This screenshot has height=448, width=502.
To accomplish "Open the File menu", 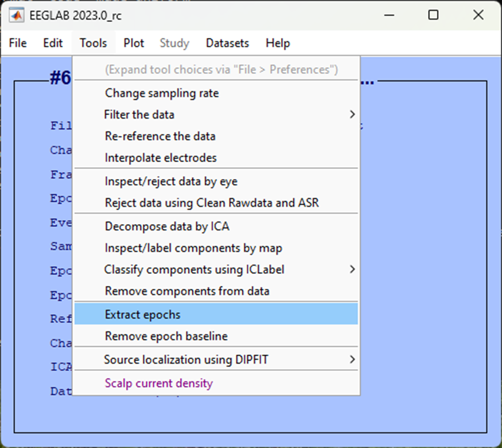I will point(18,43).
